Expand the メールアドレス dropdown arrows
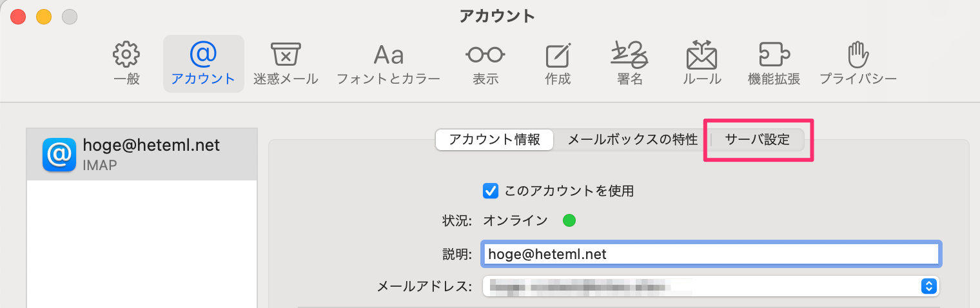The height and width of the screenshot is (308, 980). [x=928, y=286]
